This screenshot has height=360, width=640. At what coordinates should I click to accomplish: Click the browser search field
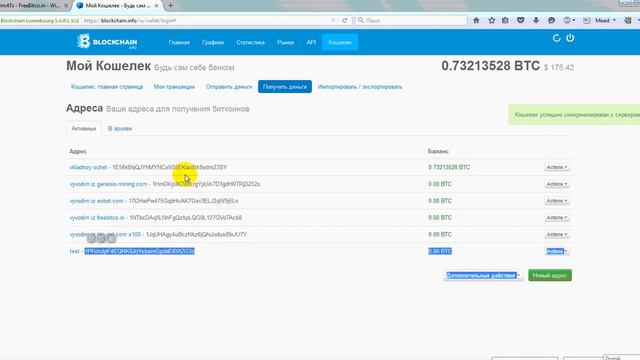pos(411,20)
